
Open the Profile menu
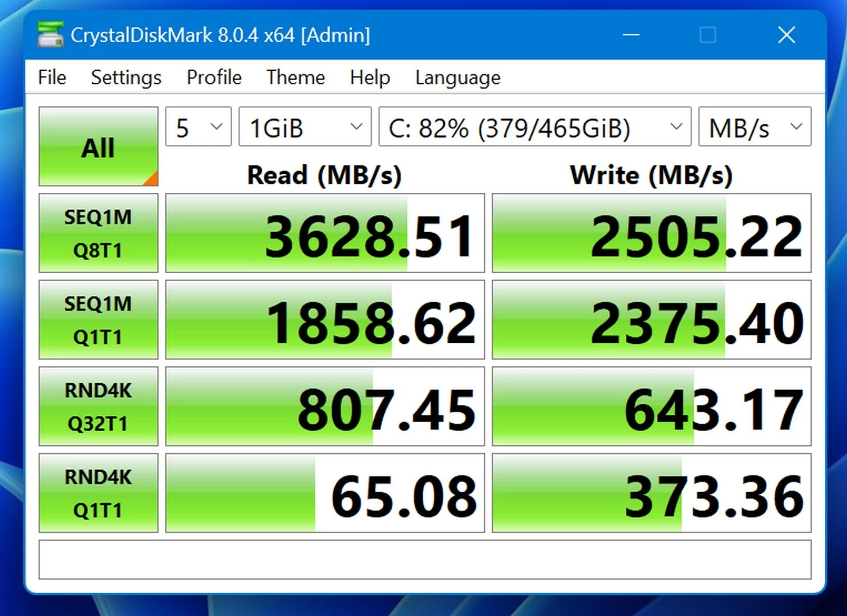pos(214,78)
